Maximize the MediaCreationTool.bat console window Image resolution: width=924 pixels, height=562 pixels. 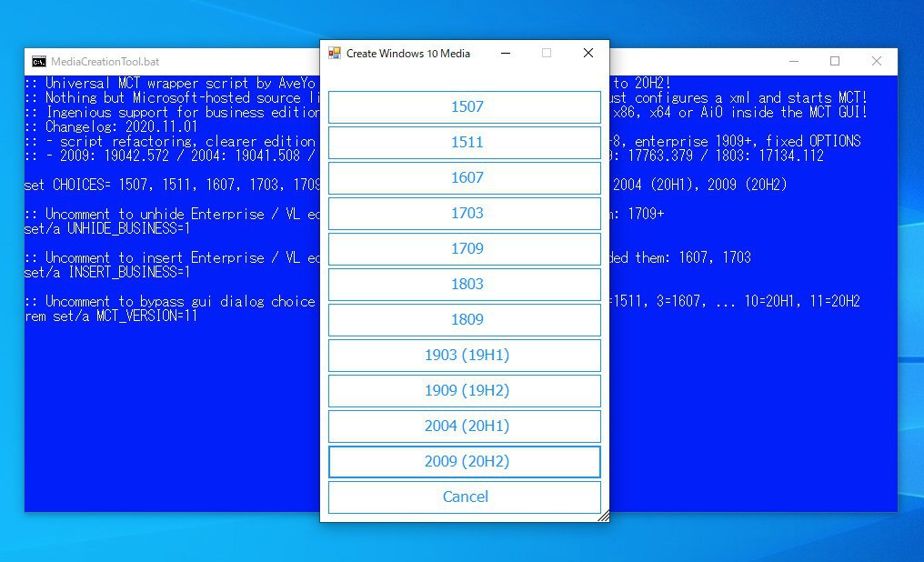click(835, 61)
